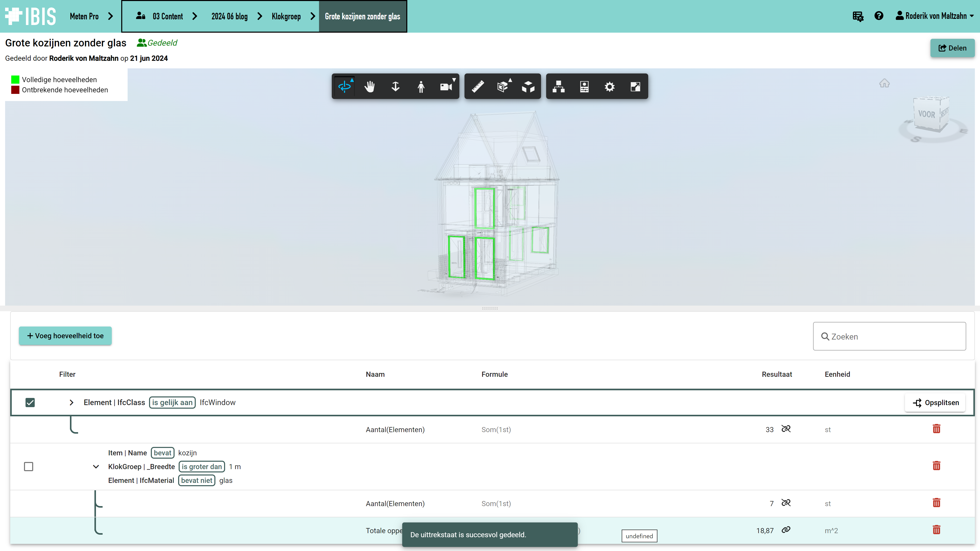Select the Zoom up-down arrow tool

[x=395, y=86]
